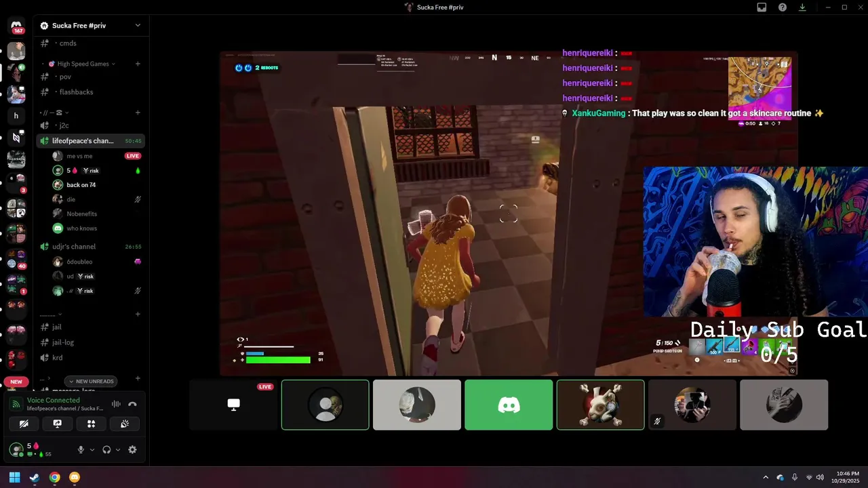Viewport: 868px width, 488px height.
Task: Select the muted participant tile
Action: point(692,405)
